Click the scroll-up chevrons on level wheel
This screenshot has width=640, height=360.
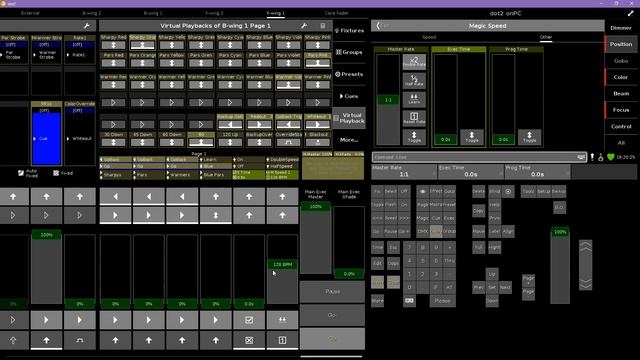coord(585,247)
